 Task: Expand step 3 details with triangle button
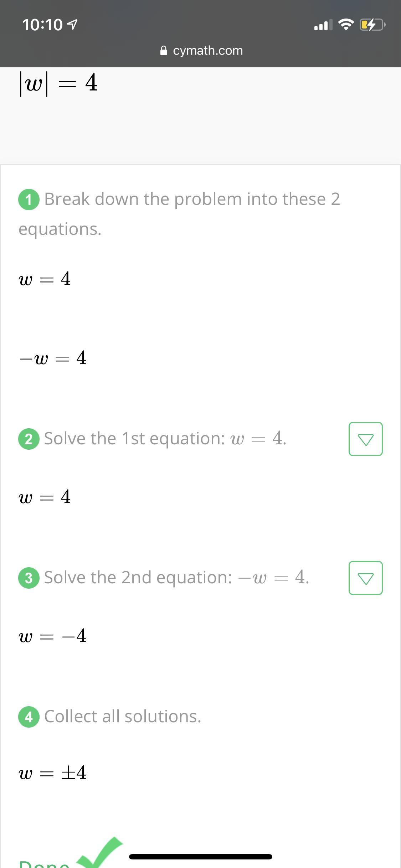[x=365, y=578]
